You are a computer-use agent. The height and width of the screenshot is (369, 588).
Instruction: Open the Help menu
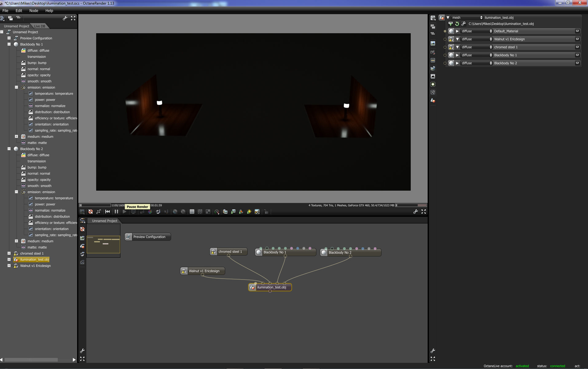click(49, 10)
